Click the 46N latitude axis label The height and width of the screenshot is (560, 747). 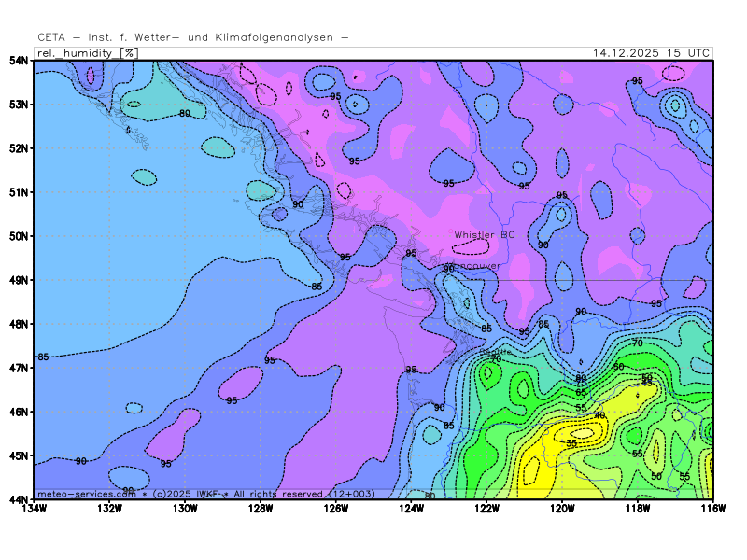click(18, 412)
